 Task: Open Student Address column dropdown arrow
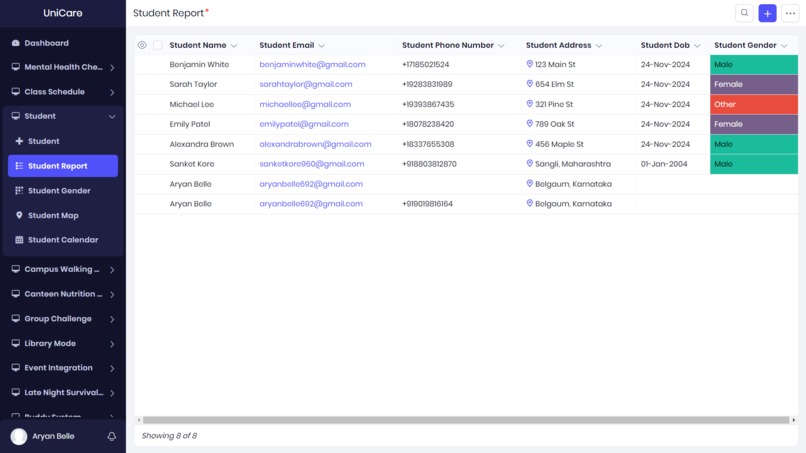pos(599,46)
